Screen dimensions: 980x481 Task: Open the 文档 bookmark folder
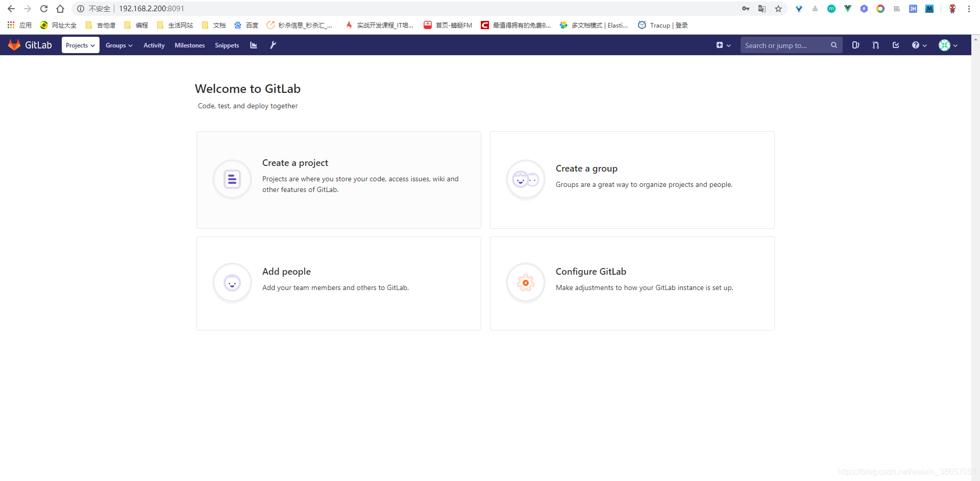tap(214, 25)
